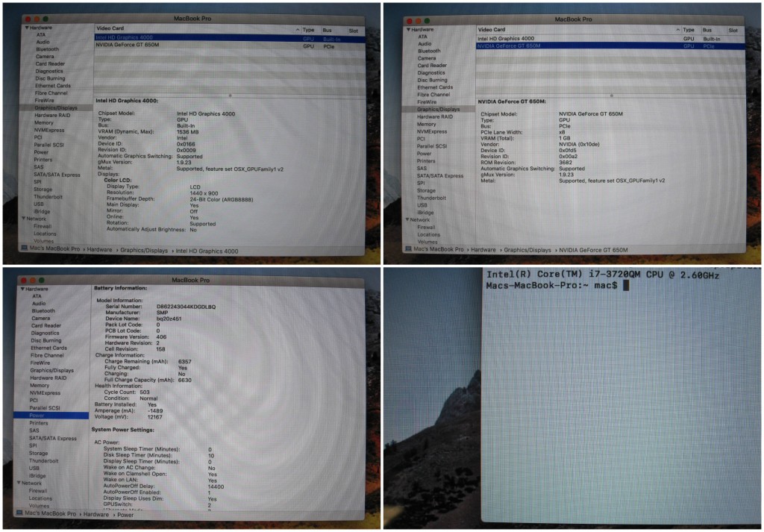Open SATA/SATA Express in NVIDIA details window sidebar

pyautogui.click(x=440, y=176)
